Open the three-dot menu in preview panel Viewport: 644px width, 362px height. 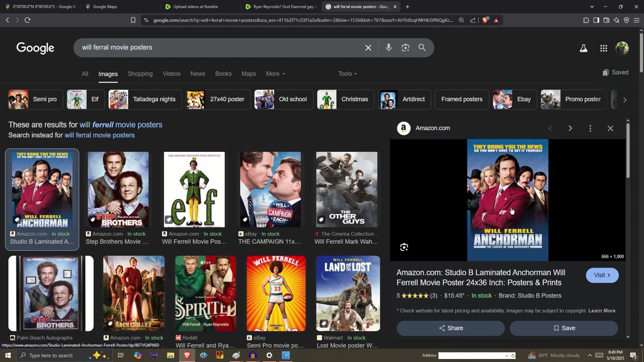click(590, 128)
